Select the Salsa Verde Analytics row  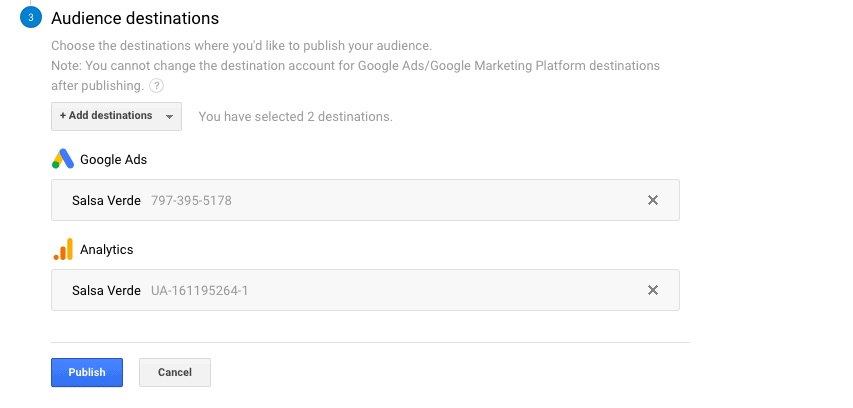(106, 290)
